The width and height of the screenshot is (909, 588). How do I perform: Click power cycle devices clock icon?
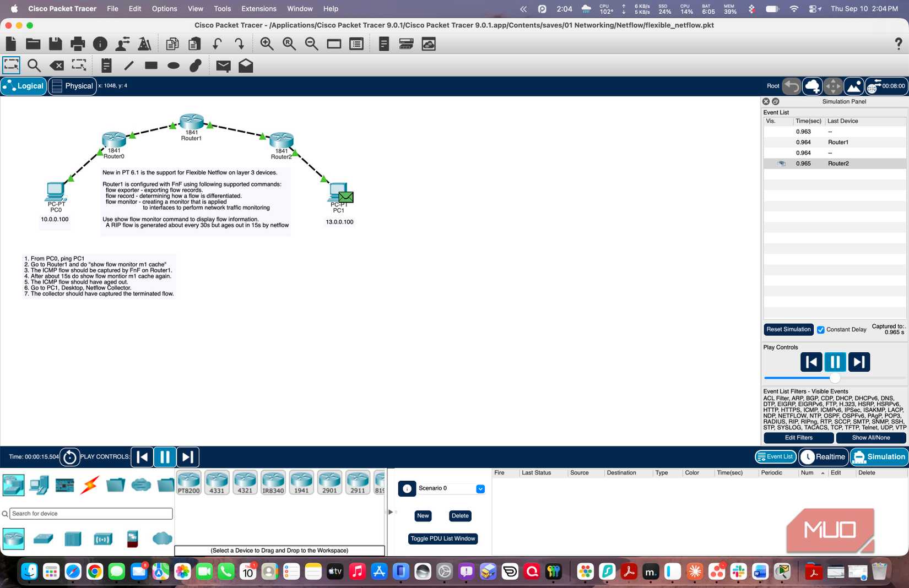coord(69,457)
